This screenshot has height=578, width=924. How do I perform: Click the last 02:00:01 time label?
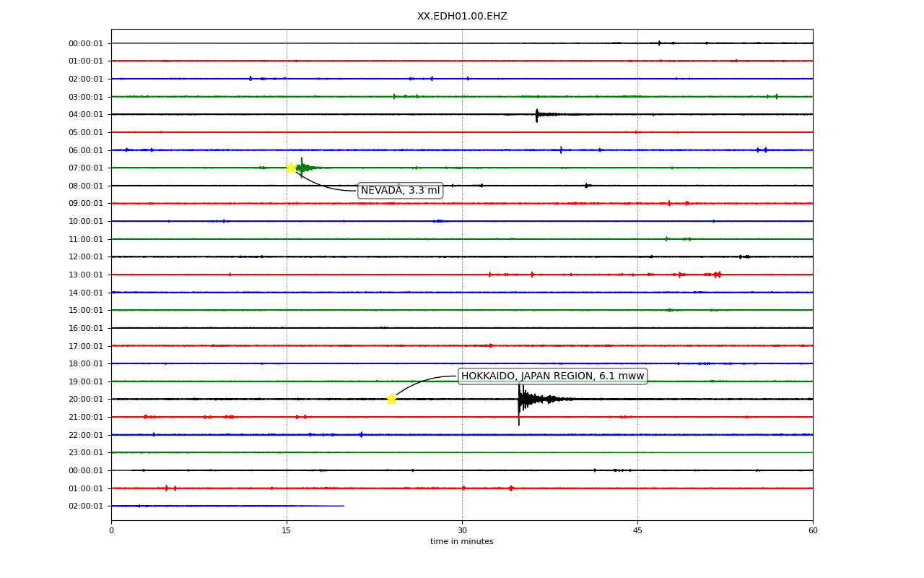coord(86,506)
